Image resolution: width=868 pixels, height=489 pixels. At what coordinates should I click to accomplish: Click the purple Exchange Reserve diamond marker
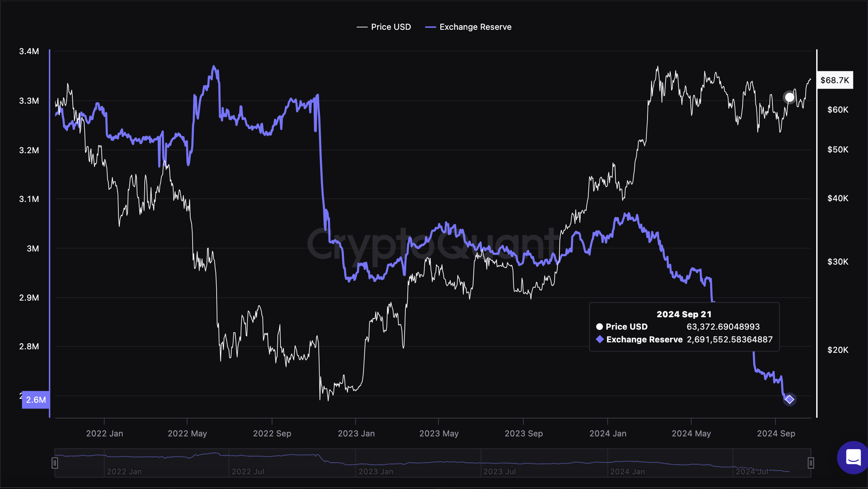point(789,399)
